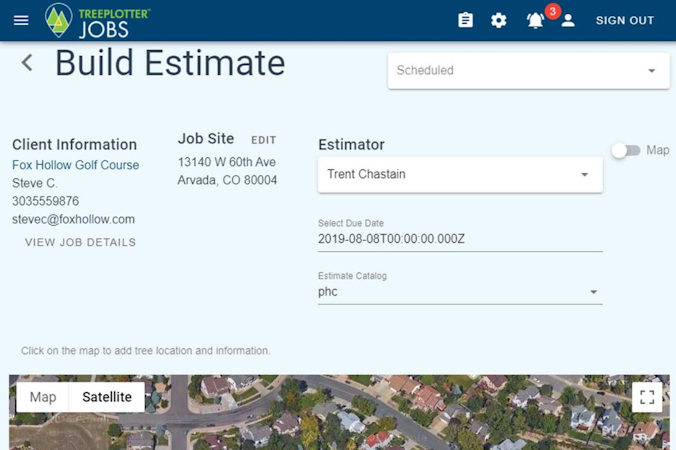Click SIGN OUT
This screenshot has height=450, width=676.
(x=625, y=20)
